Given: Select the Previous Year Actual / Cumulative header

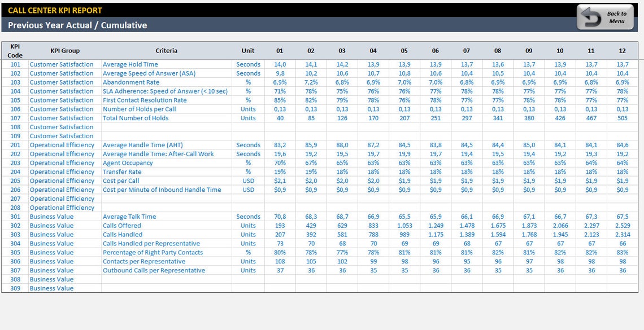Looking at the screenshot, I should 76,25.
